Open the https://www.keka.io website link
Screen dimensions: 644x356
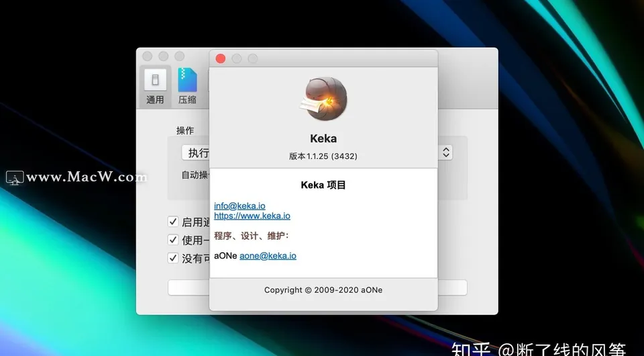tap(252, 216)
